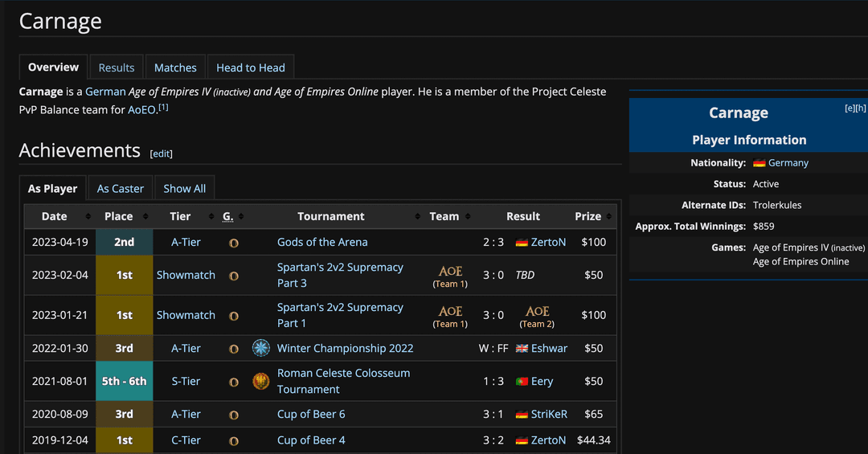
Task: Open the Gods of the Arena tournament
Action: pos(322,242)
